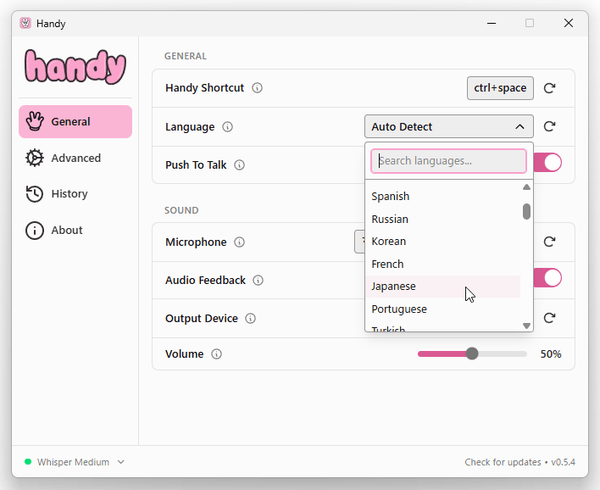Click the info icon next to Volume
Viewport: 600px width, 490px height.
pos(217,354)
